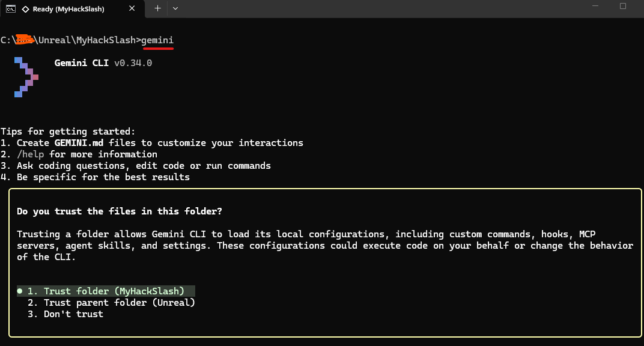Select option 3 Don't trust
Screen dimensions: 644x346
(65, 314)
